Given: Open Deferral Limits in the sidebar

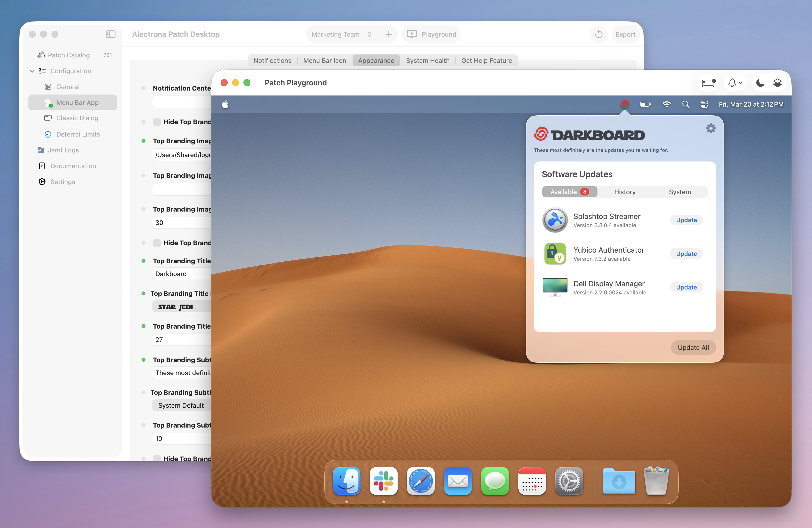Looking at the screenshot, I should click(73, 134).
